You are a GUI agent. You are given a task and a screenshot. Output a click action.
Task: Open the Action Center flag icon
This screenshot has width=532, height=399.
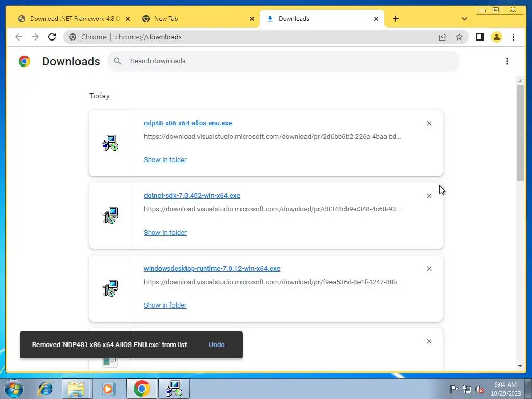tap(454, 389)
